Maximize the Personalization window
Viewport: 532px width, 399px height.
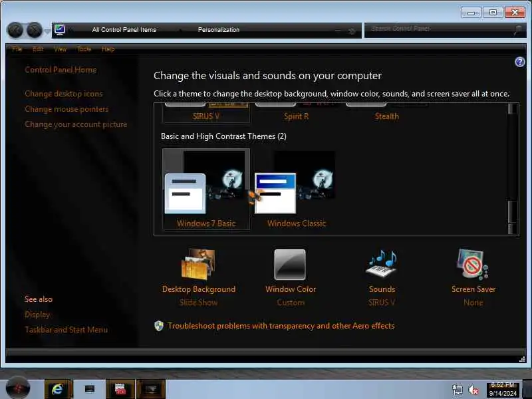pyautogui.click(x=493, y=13)
